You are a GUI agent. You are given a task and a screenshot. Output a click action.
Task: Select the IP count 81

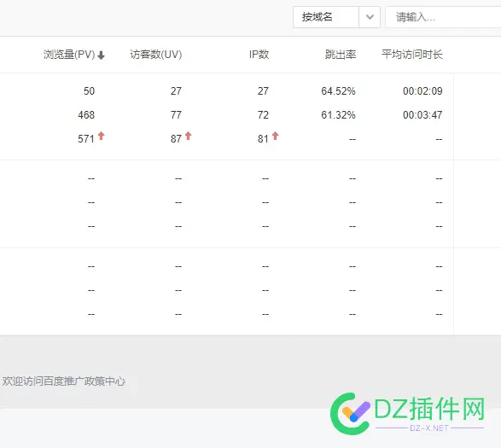(263, 139)
